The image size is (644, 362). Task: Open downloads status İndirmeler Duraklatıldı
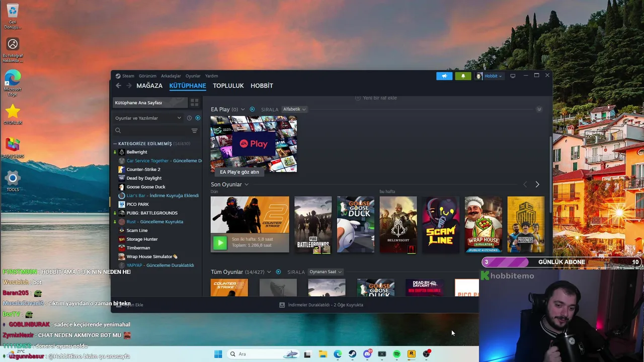coord(321,305)
